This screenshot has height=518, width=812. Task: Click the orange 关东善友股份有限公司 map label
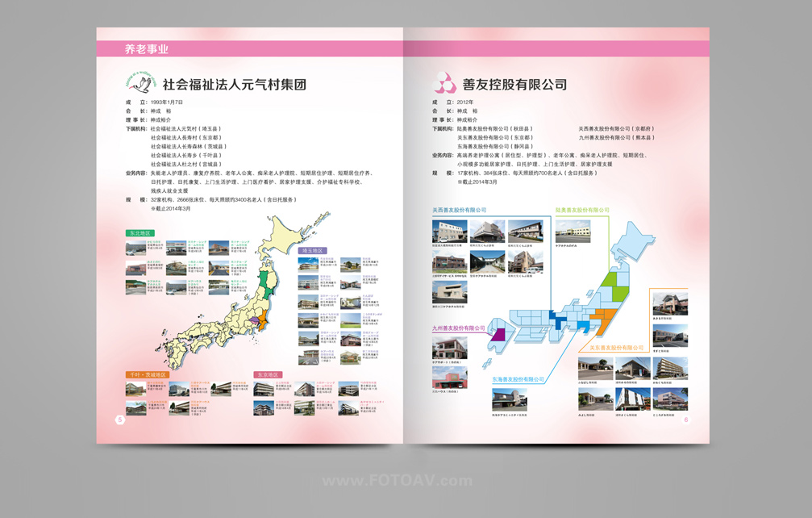pos(616,348)
